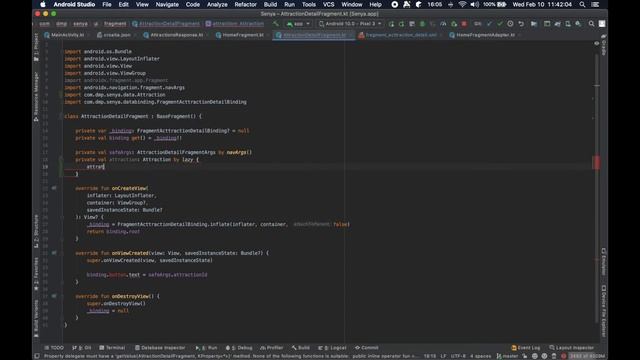The image size is (640, 360).
Task: Open the Event Log
Action: [525, 348]
